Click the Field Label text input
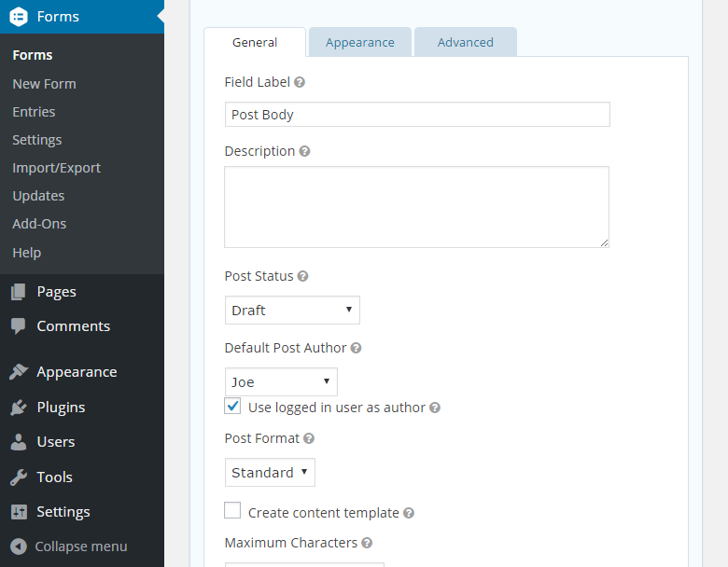 (x=417, y=115)
